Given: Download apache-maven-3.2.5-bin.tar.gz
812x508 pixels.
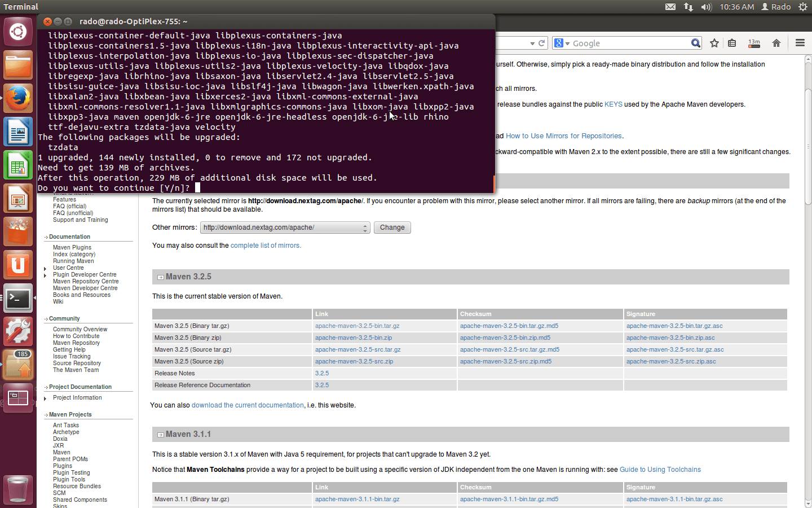Looking at the screenshot, I should [358, 326].
